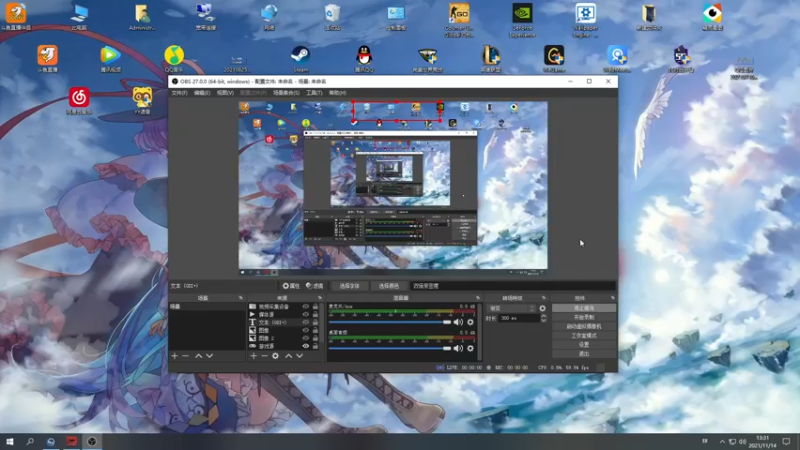Screen dimensions: 800x450
Task: Mute the 桌面音频 speaker icon
Action: click(458, 348)
